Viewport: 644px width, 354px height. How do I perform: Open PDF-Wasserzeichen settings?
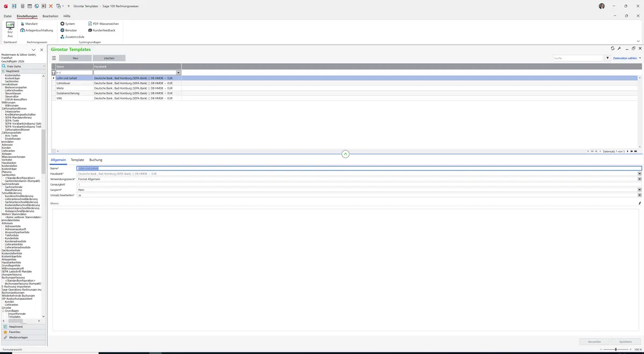pyautogui.click(x=103, y=24)
